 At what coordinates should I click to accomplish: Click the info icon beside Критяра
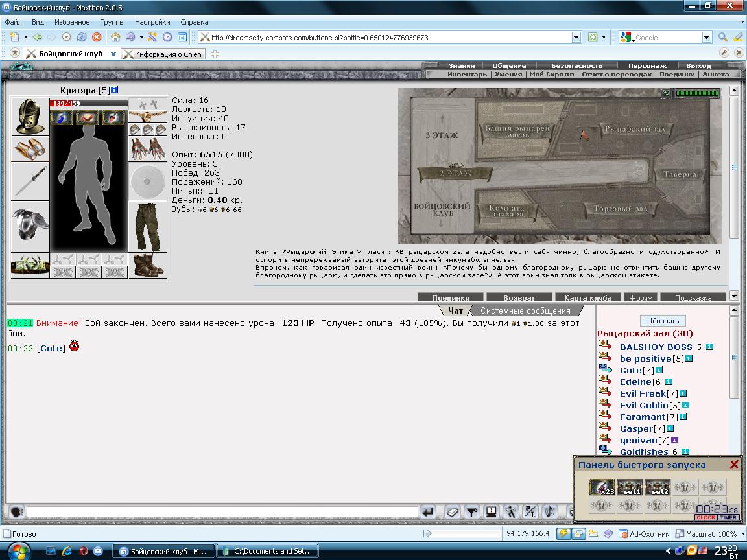click(115, 90)
